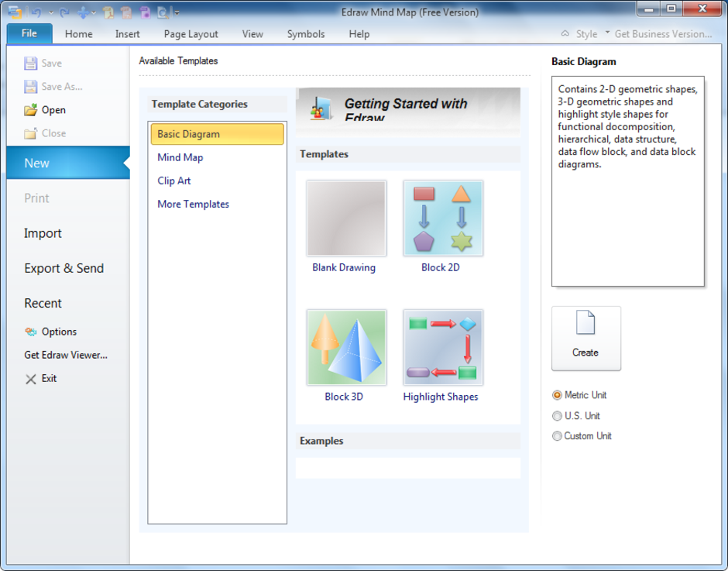
Task: Click the Examples section header
Action: pyautogui.click(x=408, y=441)
